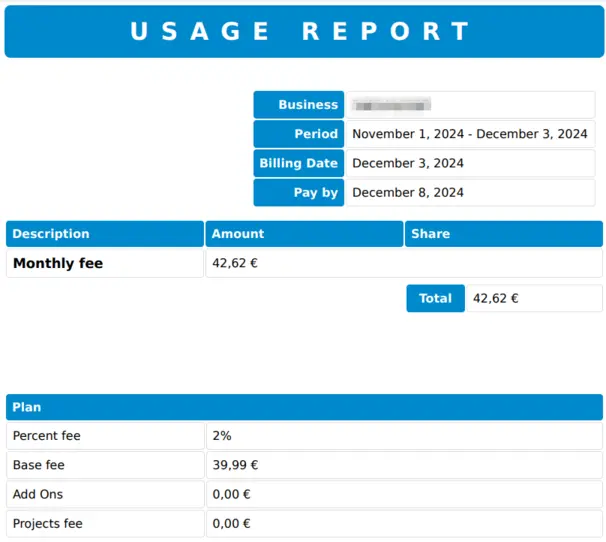The image size is (606, 542).
Task: Select the Total value 42,62 €
Action: [x=495, y=298]
